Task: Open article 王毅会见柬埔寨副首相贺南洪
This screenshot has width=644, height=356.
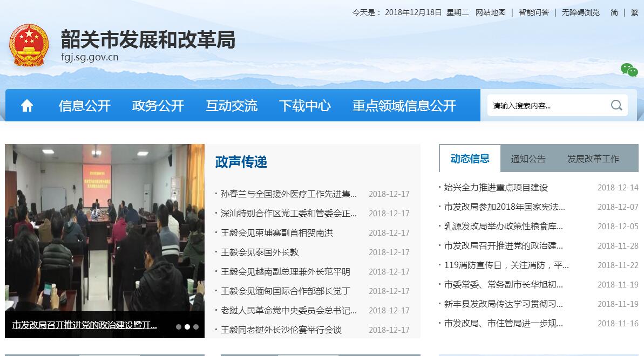Action: 277,233
